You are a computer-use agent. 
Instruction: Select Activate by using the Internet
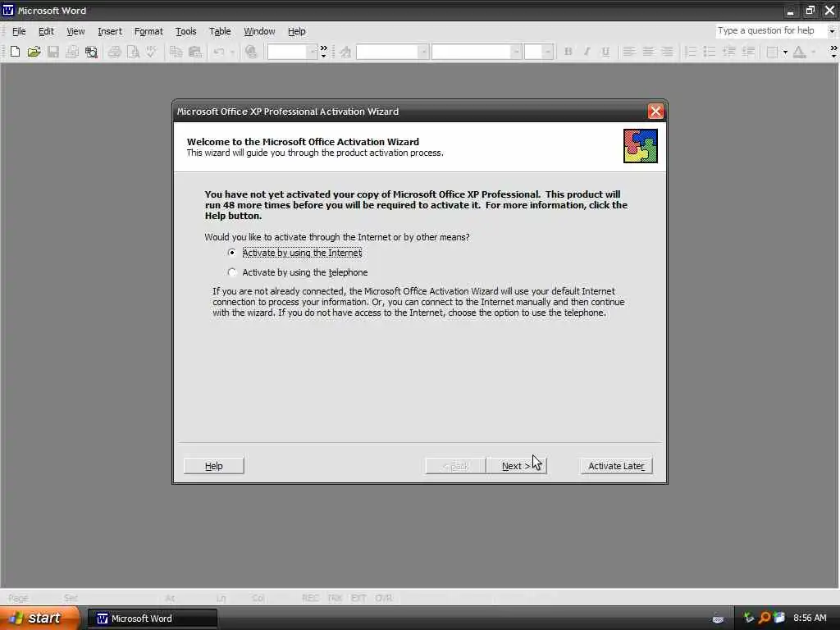click(x=295, y=253)
